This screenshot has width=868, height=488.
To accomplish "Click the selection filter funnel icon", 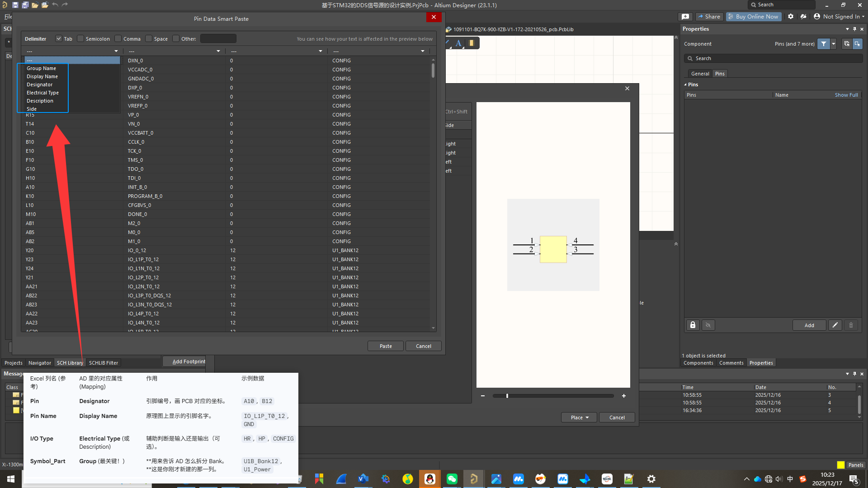I will (824, 44).
